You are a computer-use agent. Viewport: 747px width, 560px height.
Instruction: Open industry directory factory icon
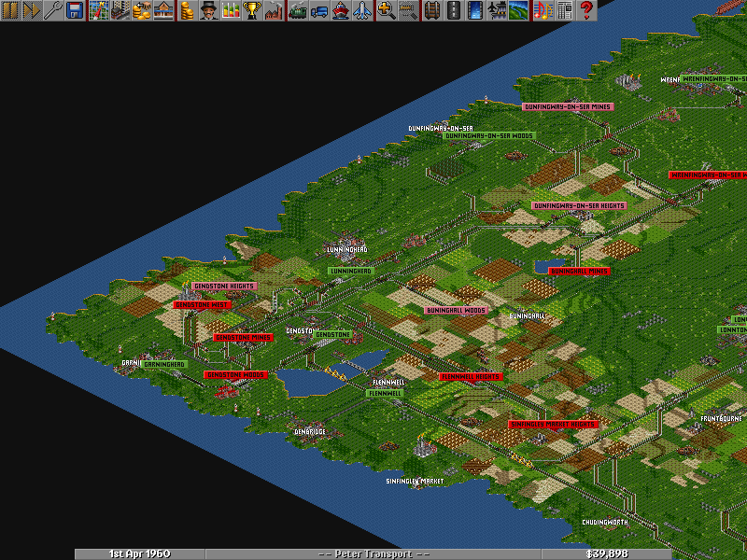pyautogui.click(x=273, y=10)
